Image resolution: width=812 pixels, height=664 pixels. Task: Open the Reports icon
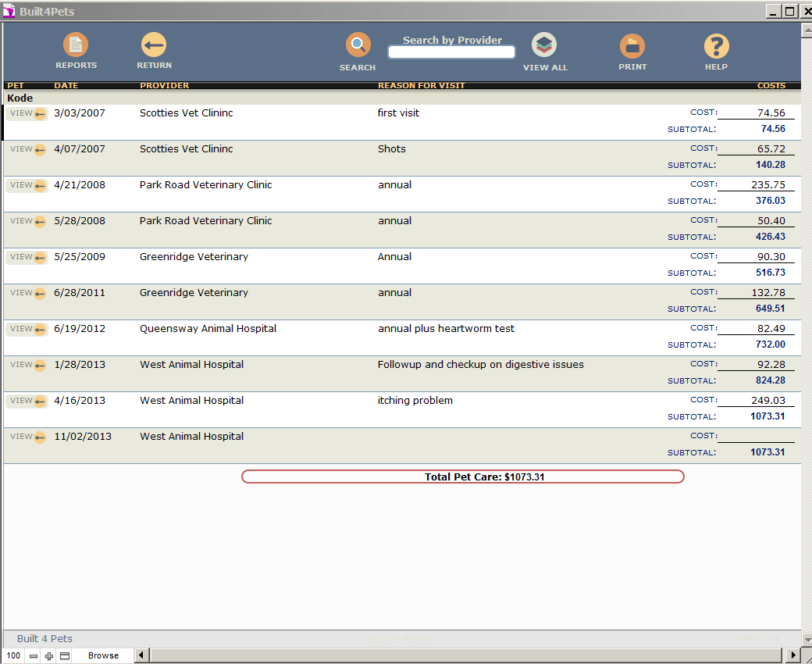point(76,45)
